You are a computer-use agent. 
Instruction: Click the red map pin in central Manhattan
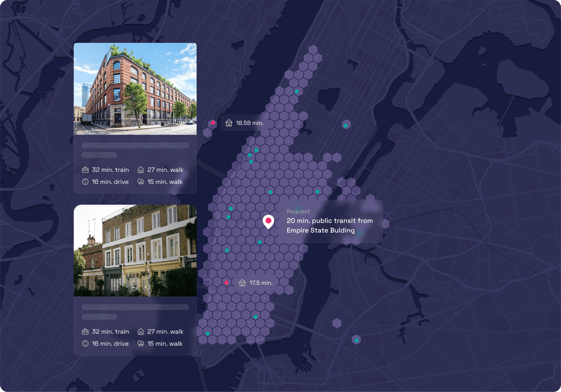(x=269, y=221)
